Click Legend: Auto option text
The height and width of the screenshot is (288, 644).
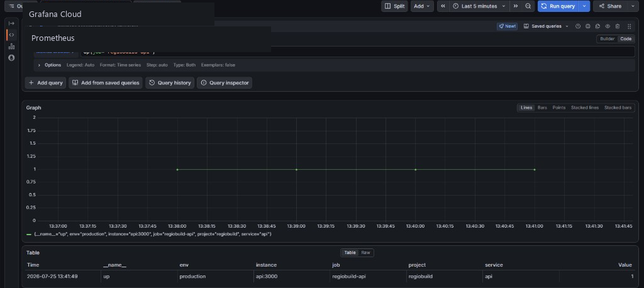[x=80, y=65]
